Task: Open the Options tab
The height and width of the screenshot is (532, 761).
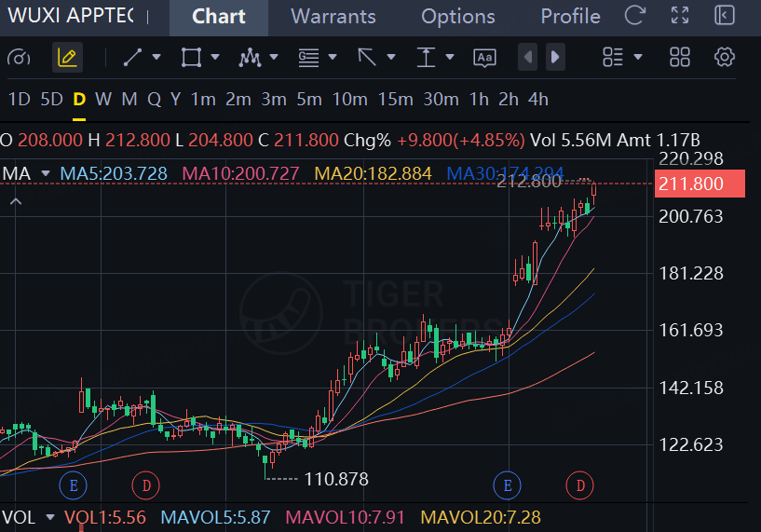Action: tap(457, 17)
